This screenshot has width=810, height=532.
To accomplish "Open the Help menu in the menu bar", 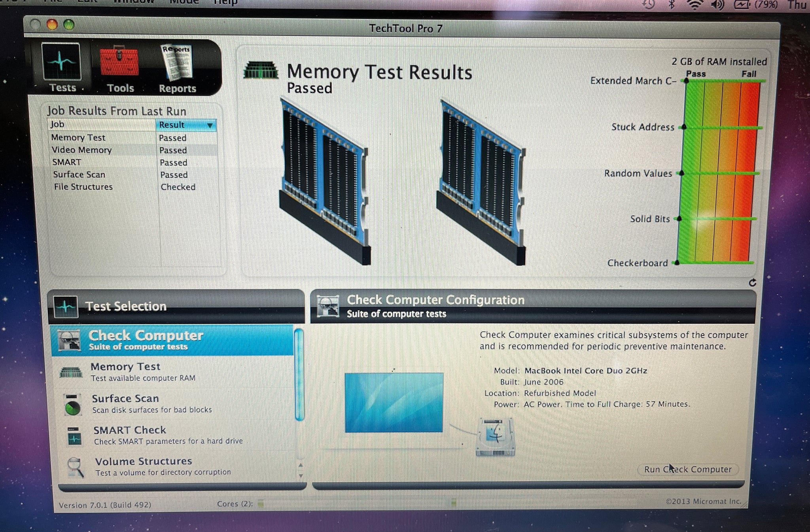I will 225,2.
